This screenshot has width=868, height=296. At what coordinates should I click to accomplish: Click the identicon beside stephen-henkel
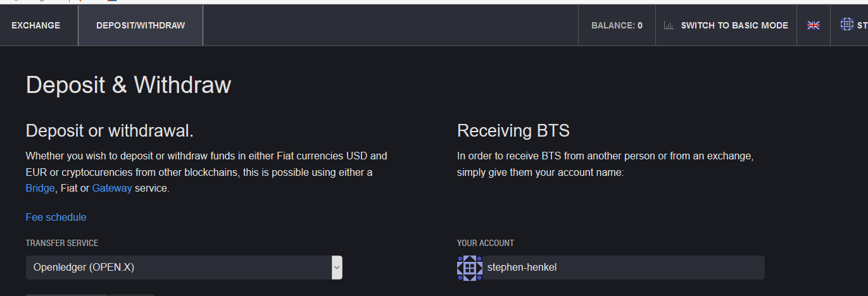pos(470,268)
